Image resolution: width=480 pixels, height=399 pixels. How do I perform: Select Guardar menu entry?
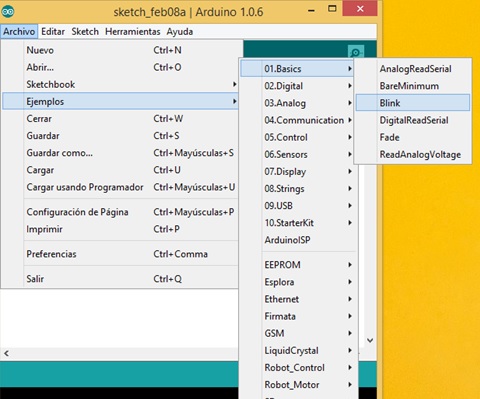120,136
